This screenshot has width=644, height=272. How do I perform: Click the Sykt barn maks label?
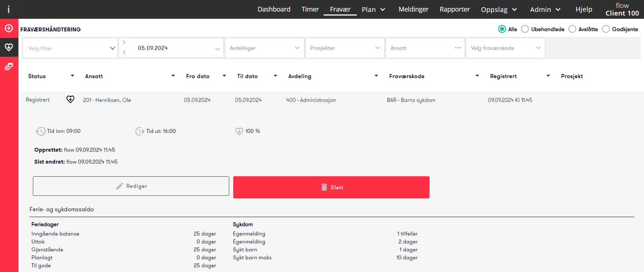[252, 258]
